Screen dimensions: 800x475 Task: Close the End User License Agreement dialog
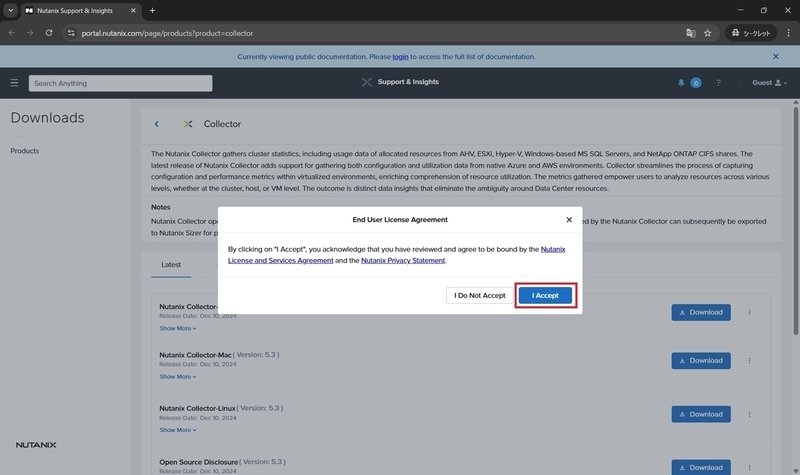pos(569,219)
